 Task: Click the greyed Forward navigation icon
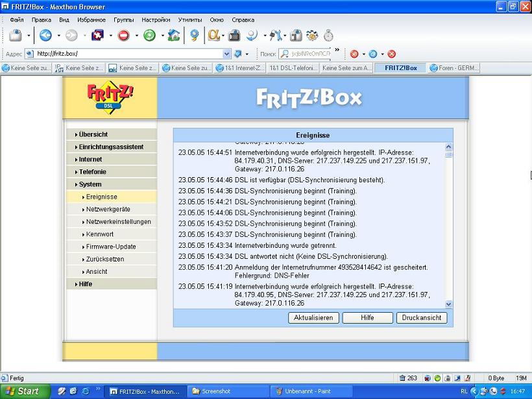point(71,35)
